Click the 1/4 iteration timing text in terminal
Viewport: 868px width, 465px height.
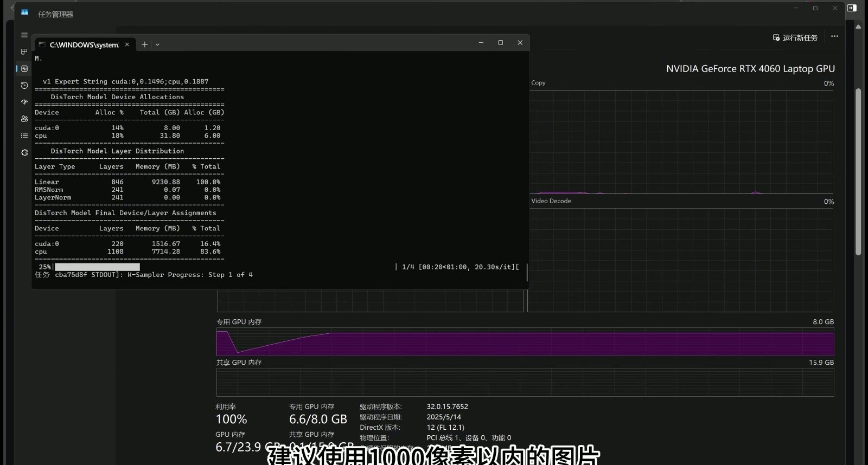[x=460, y=267]
